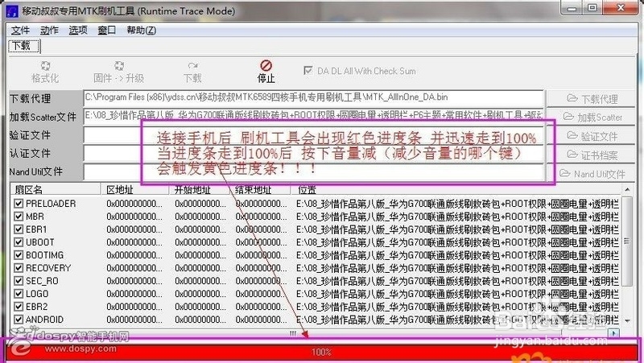Select the 下载 tab
The image size is (644, 363).
(x=23, y=46)
